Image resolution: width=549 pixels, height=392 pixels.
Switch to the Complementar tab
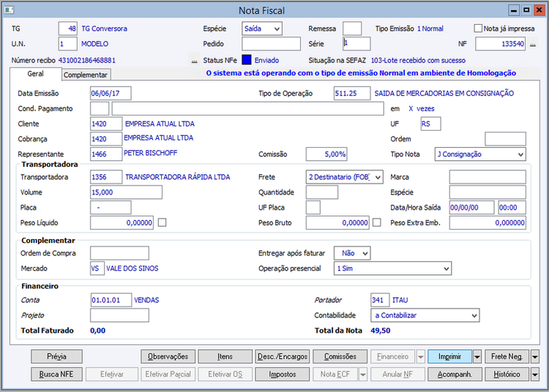coord(86,75)
